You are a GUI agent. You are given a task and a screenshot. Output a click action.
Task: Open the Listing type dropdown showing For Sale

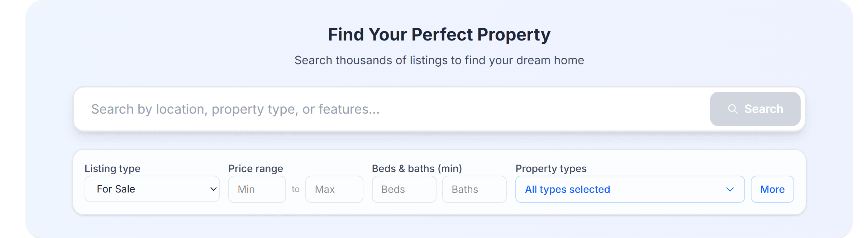click(x=152, y=189)
